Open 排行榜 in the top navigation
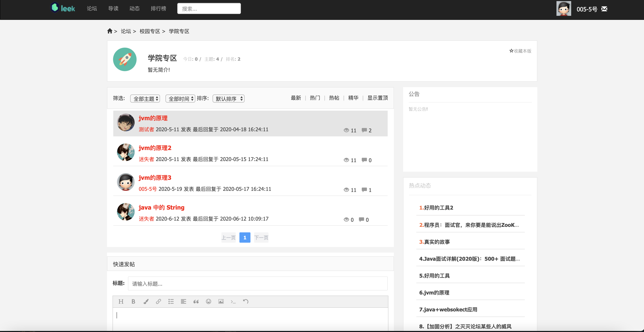644x332 pixels. tap(159, 8)
